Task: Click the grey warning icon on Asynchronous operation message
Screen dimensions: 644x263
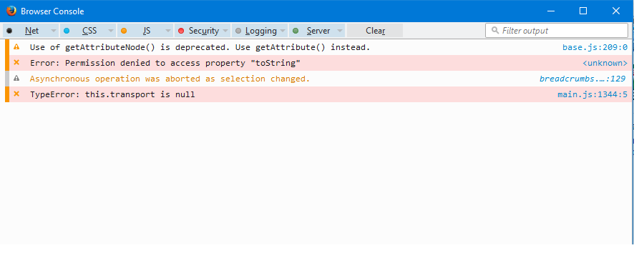Action: 16,79
